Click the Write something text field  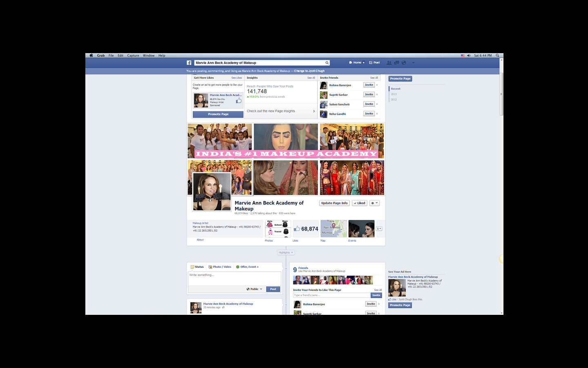tap(234, 278)
